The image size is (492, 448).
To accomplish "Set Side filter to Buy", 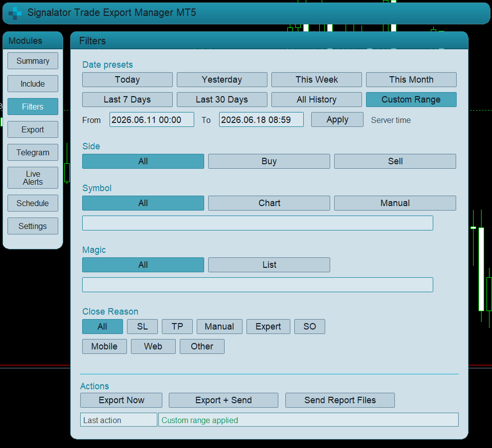I will tap(269, 161).
